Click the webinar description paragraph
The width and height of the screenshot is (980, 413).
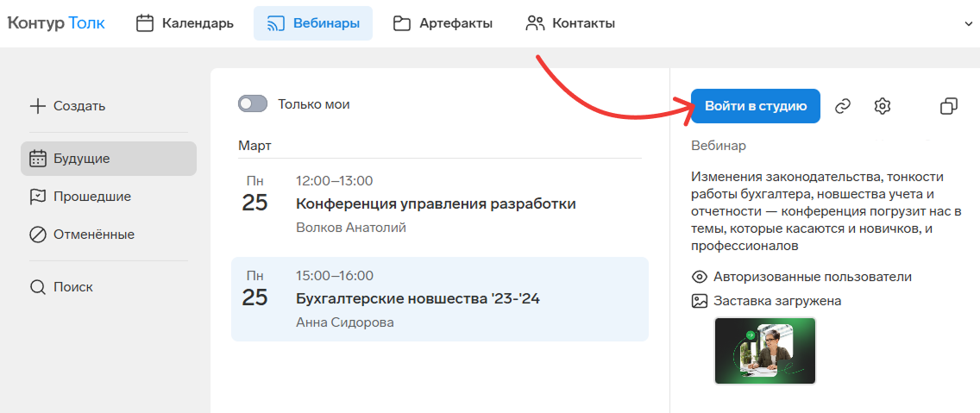[x=826, y=211]
